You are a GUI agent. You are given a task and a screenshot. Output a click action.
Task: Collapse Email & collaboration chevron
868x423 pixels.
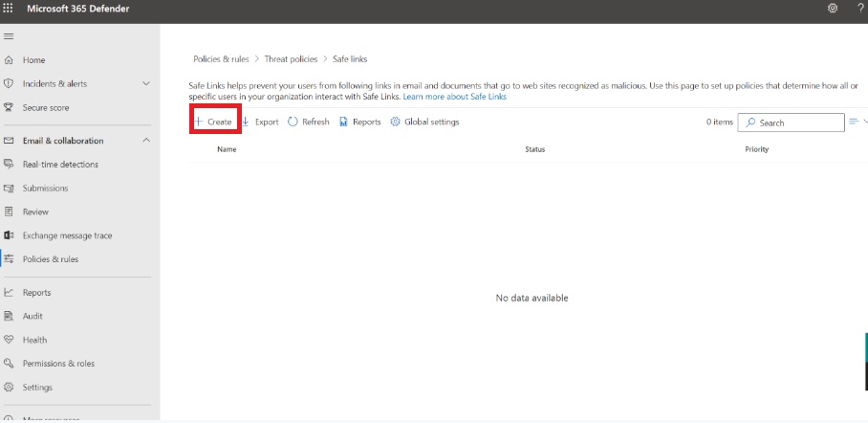coord(146,141)
